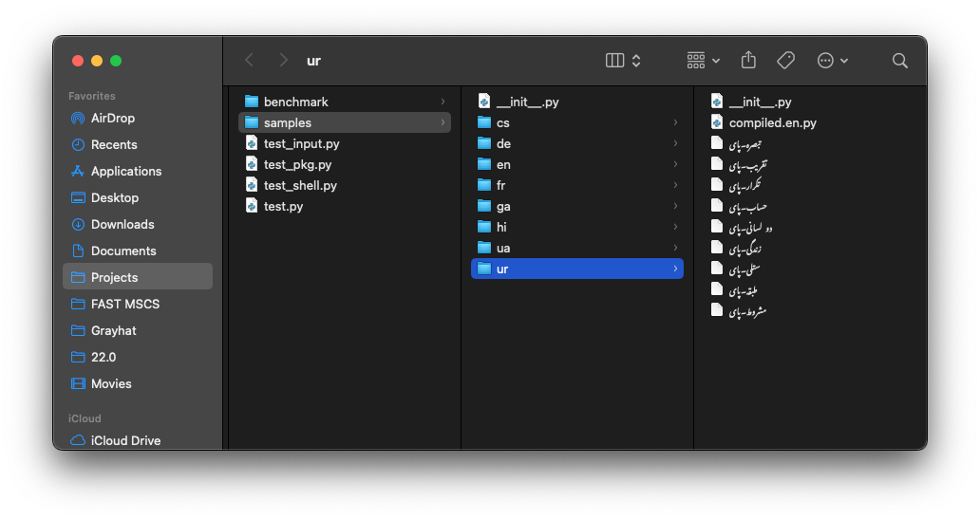Select the test_shell.py file

tap(300, 185)
